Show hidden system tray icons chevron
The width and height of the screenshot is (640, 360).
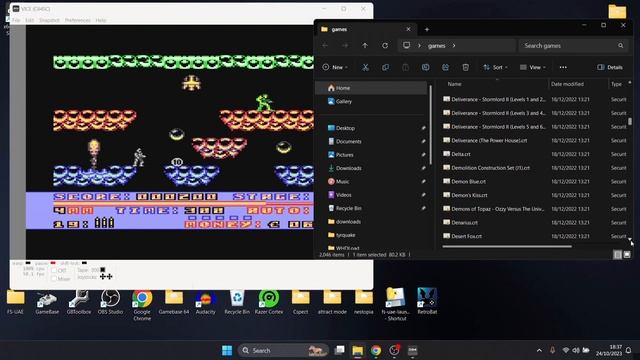point(539,350)
